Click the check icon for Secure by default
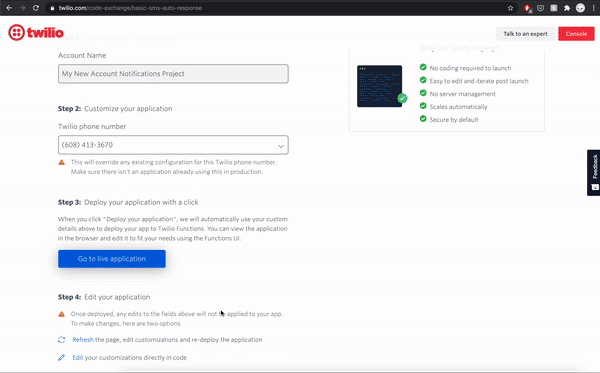Image resolution: width=600 pixels, height=373 pixels. (x=423, y=119)
